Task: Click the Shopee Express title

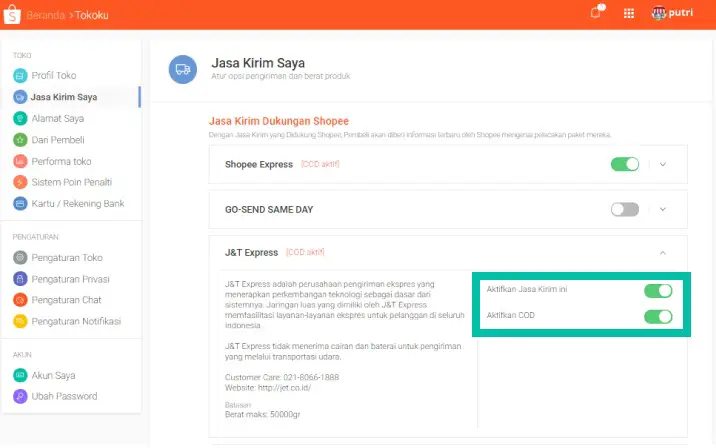Action: pyautogui.click(x=259, y=164)
